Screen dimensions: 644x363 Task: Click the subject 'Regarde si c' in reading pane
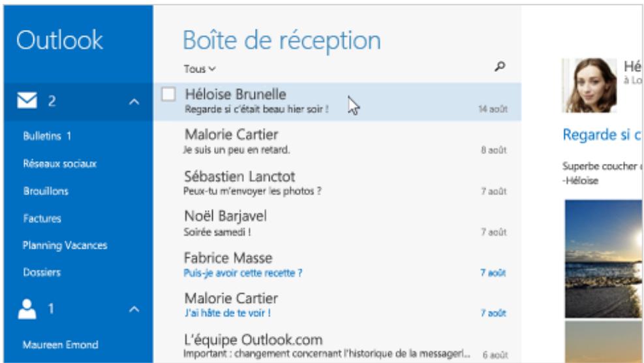[602, 135]
